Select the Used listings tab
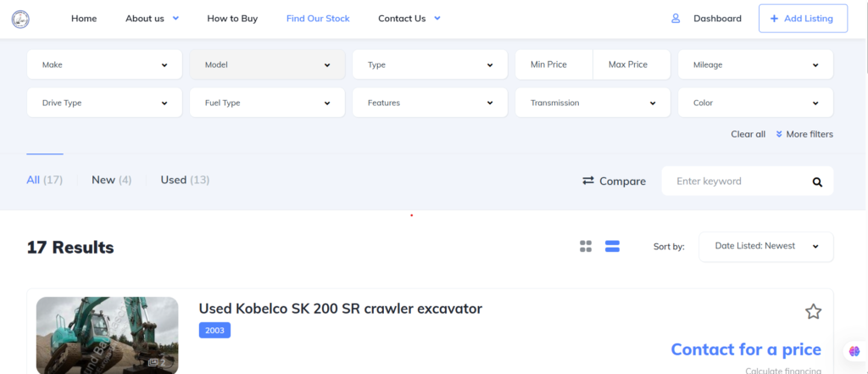The width and height of the screenshot is (868, 374). 185,180
